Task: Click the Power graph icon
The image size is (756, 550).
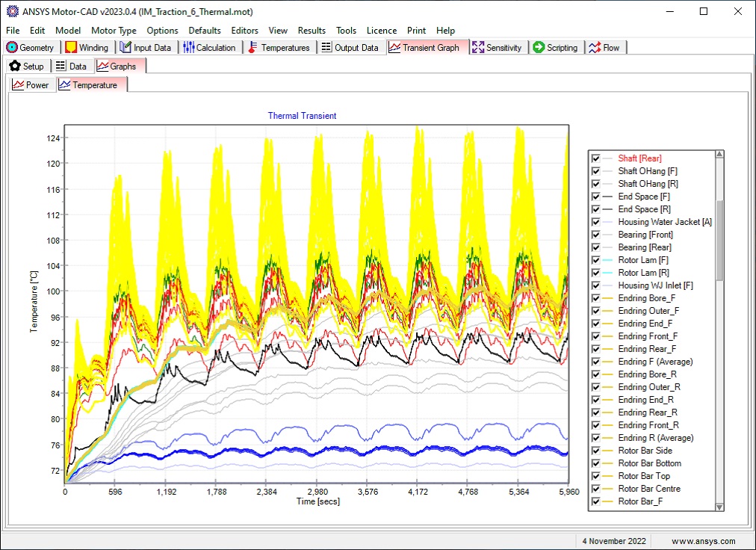Action: tap(18, 85)
